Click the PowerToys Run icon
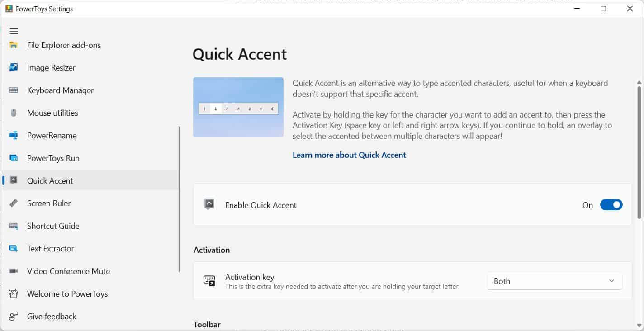The image size is (644, 331). coord(14,158)
